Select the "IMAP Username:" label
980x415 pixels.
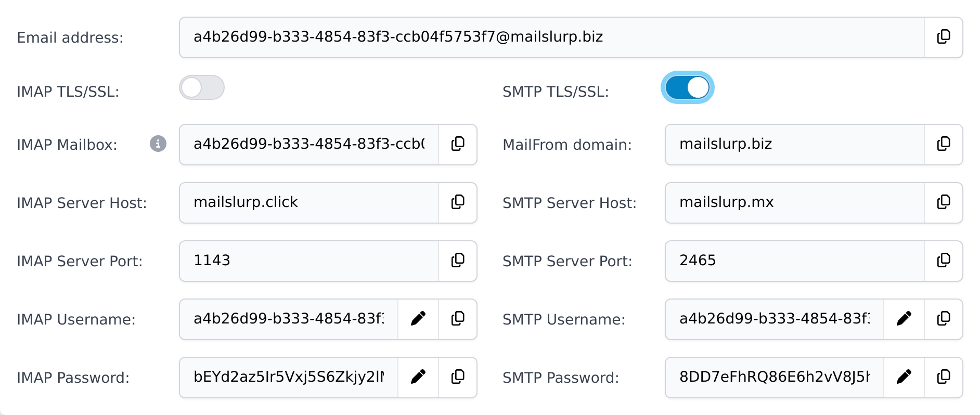[x=76, y=319]
